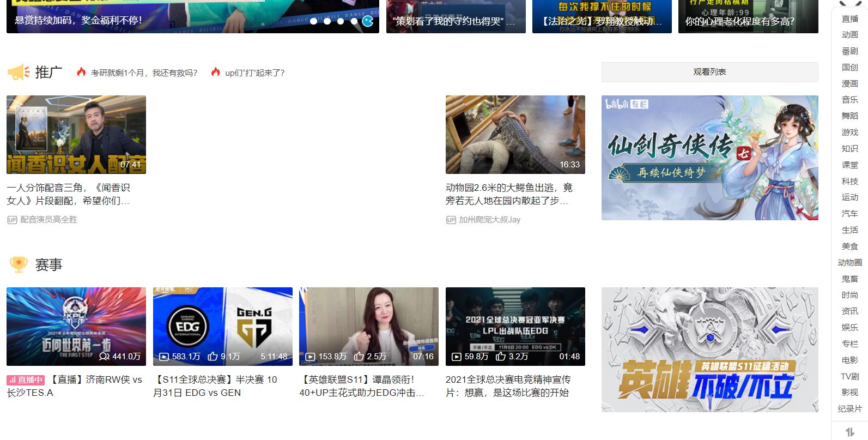Go to the TV剧 category
Image resolution: width=868 pixels, height=440 pixels.
click(x=850, y=376)
